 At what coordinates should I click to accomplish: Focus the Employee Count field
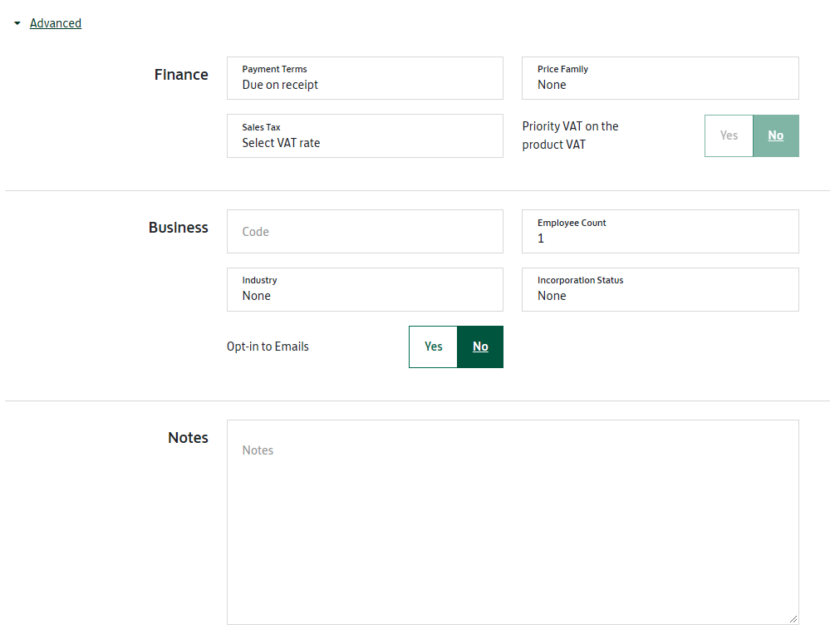click(x=660, y=232)
